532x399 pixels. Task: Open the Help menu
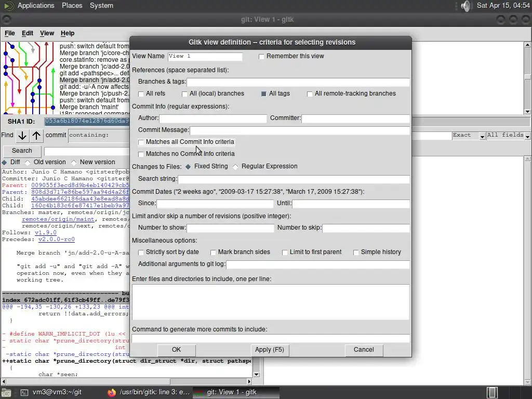(x=68, y=33)
